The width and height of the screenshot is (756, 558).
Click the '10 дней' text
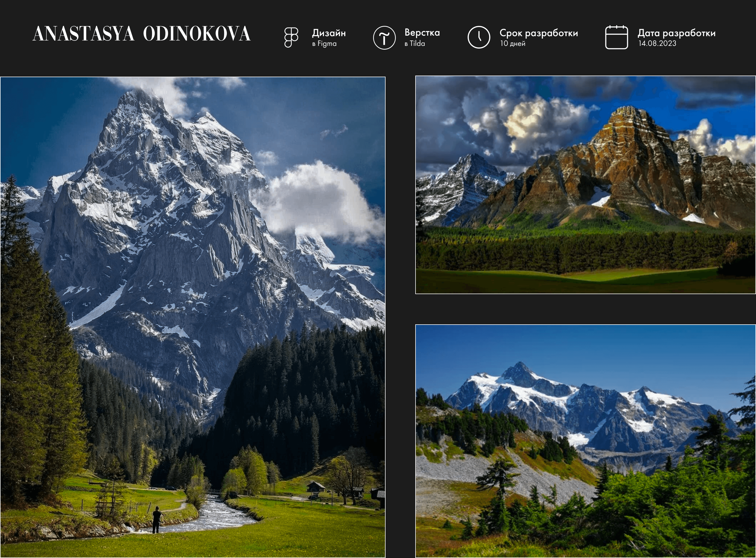click(x=512, y=43)
